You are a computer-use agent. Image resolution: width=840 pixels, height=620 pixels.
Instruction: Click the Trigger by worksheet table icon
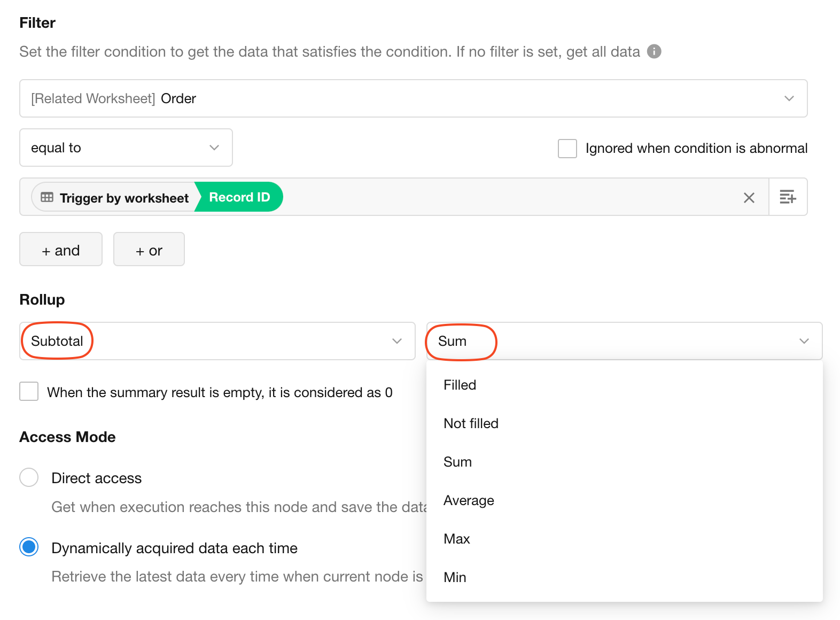[47, 197]
